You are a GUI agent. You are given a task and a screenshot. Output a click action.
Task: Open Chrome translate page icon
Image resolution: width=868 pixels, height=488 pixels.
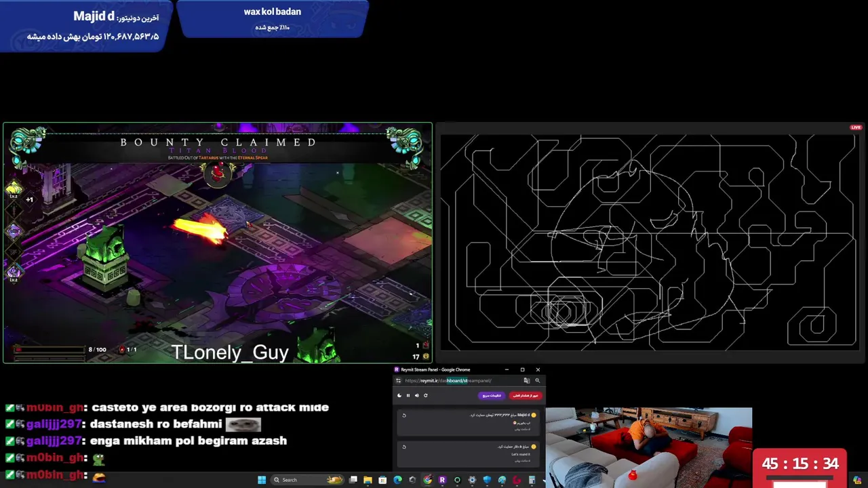527,380
